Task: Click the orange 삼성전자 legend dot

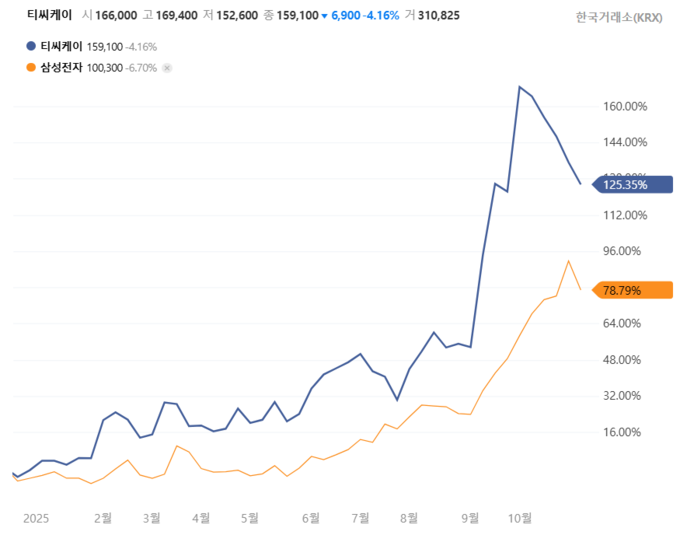Action: (x=31, y=68)
